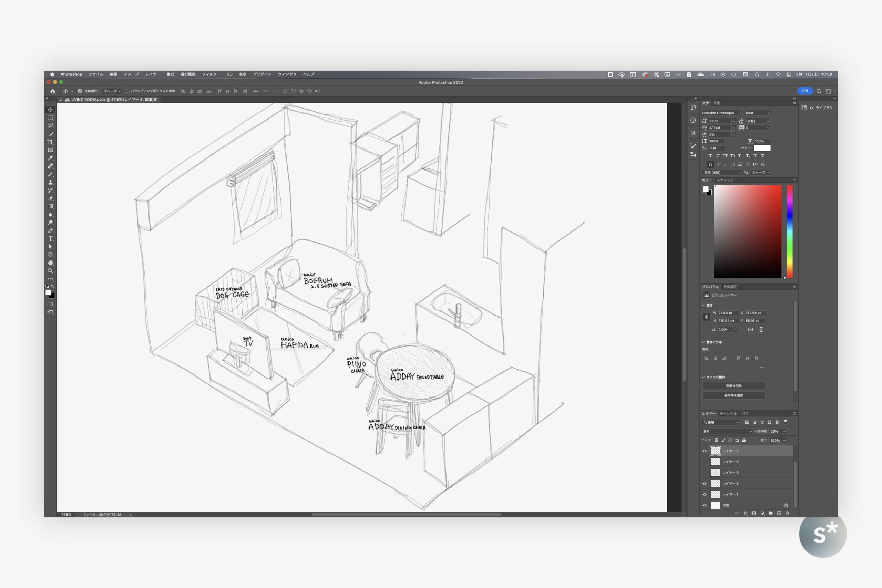Click the create new layer icon
The image size is (882, 588).
(x=779, y=513)
